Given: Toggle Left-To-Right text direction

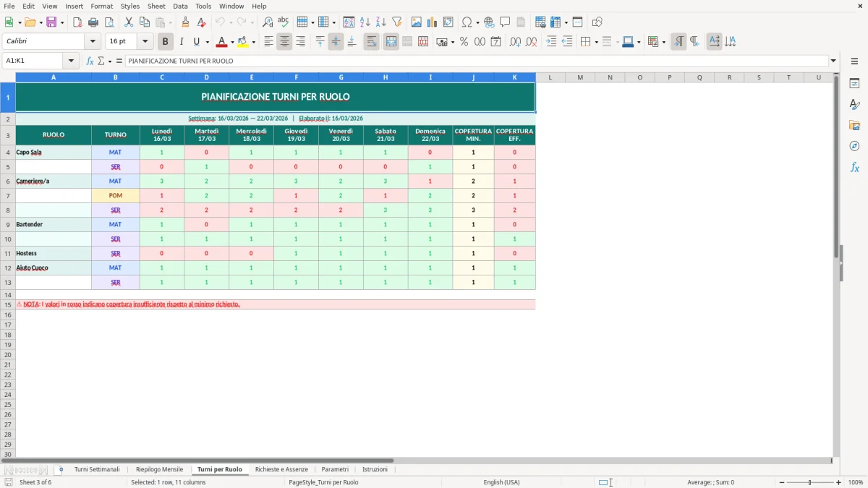Looking at the screenshot, I should tap(678, 42).
